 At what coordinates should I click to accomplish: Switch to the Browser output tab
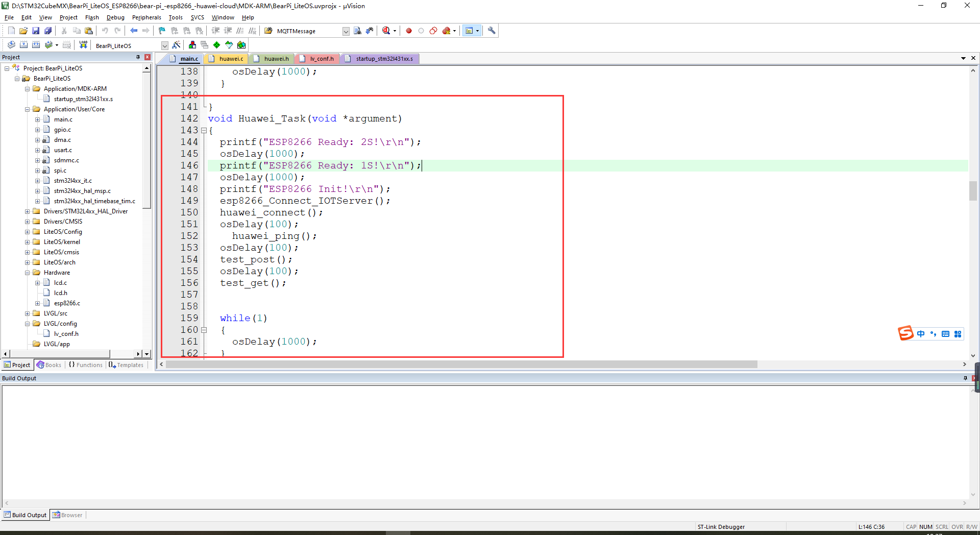click(67, 515)
